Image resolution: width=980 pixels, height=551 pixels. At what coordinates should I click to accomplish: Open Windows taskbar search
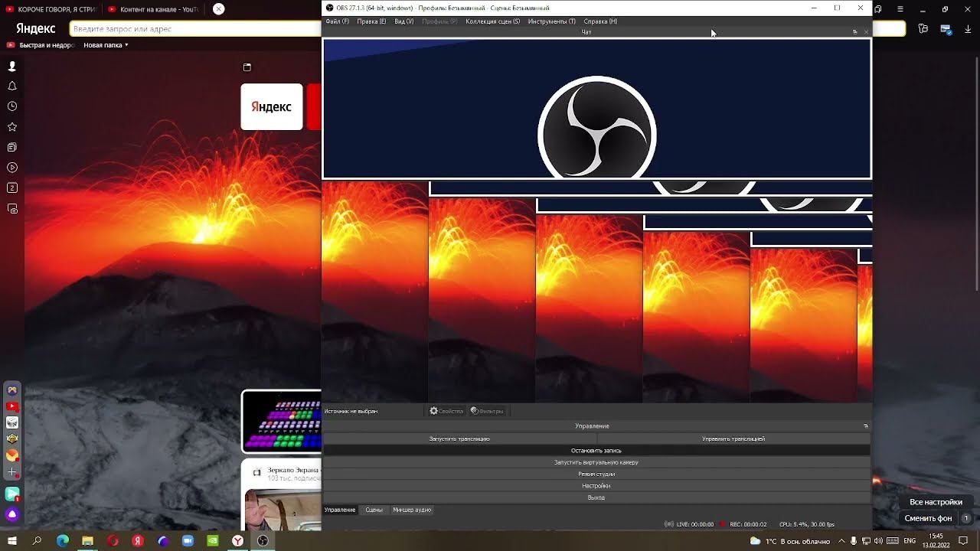37,541
